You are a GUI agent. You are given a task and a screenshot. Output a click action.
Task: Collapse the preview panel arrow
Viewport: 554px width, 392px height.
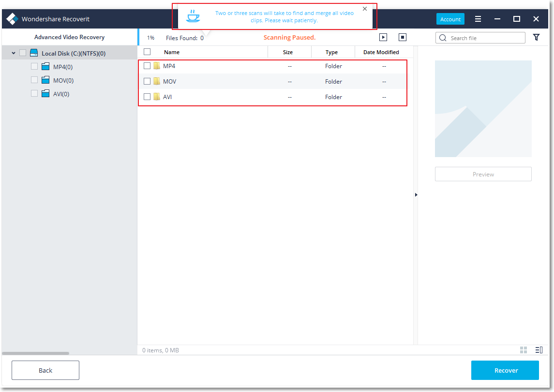(416, 195)
